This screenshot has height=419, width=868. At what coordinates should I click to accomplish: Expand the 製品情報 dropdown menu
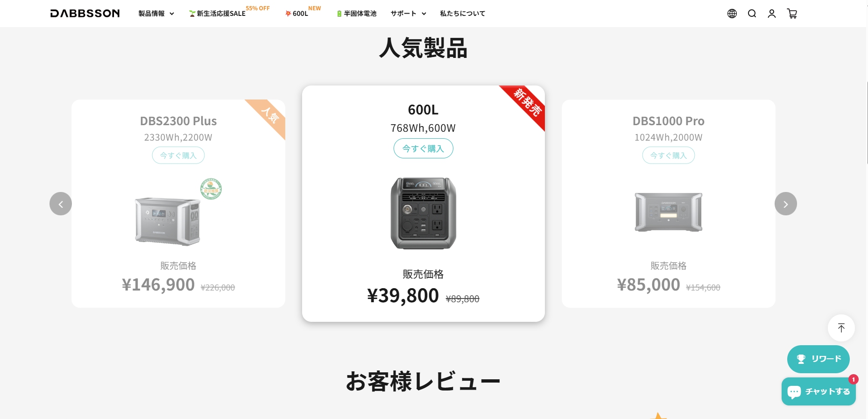point(156,14)
